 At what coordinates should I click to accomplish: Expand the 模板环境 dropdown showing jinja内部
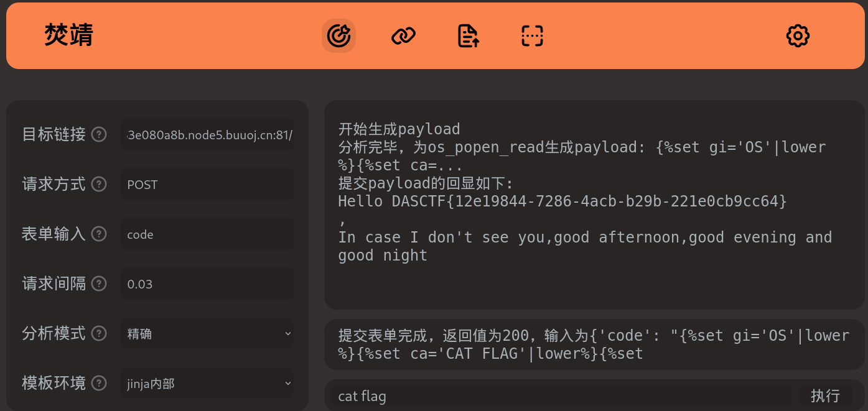207,384
